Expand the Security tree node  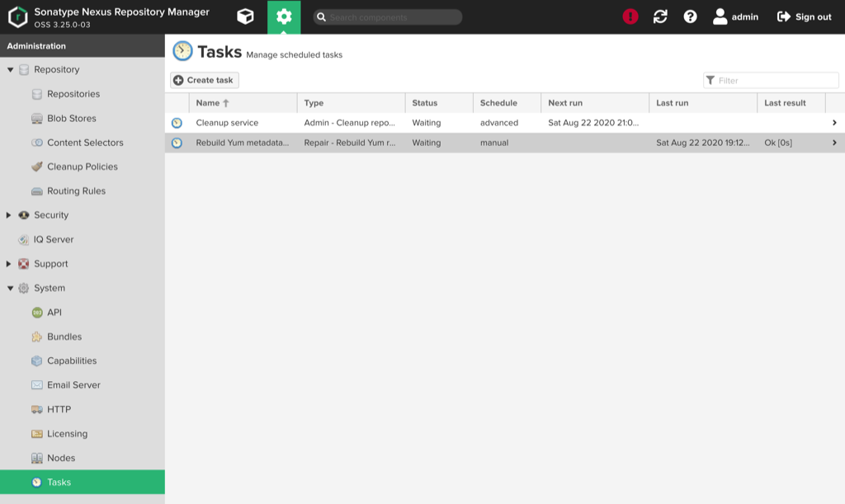pyautogui.click(x=8, y=214)
